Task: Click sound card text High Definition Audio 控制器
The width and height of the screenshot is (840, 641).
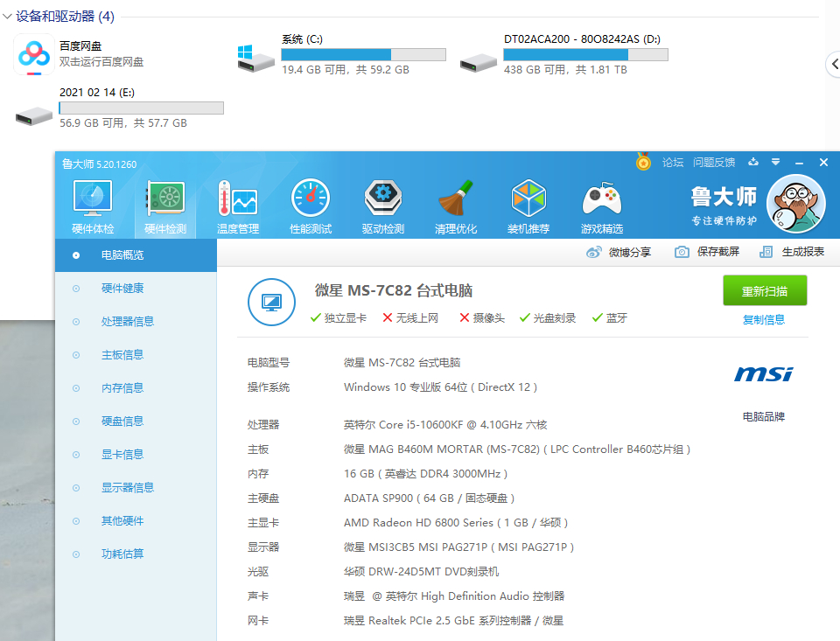Action: (x=454, y=596)
